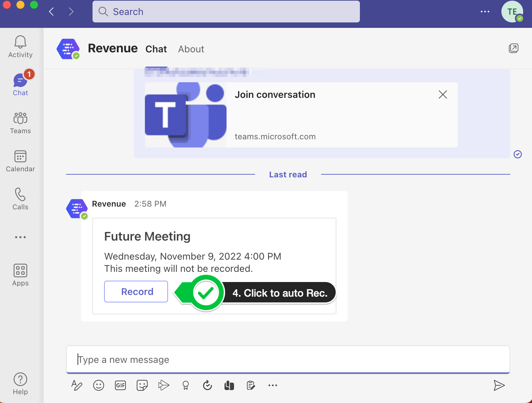
Task: Click the Record button for Future Meeting
Action: point(136,292)
